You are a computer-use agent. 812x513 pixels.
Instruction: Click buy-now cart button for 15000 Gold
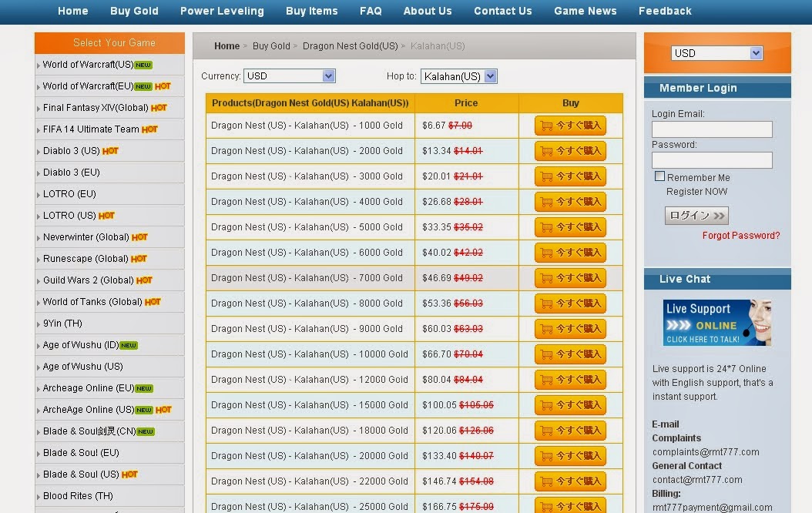[x=570, y=404]
